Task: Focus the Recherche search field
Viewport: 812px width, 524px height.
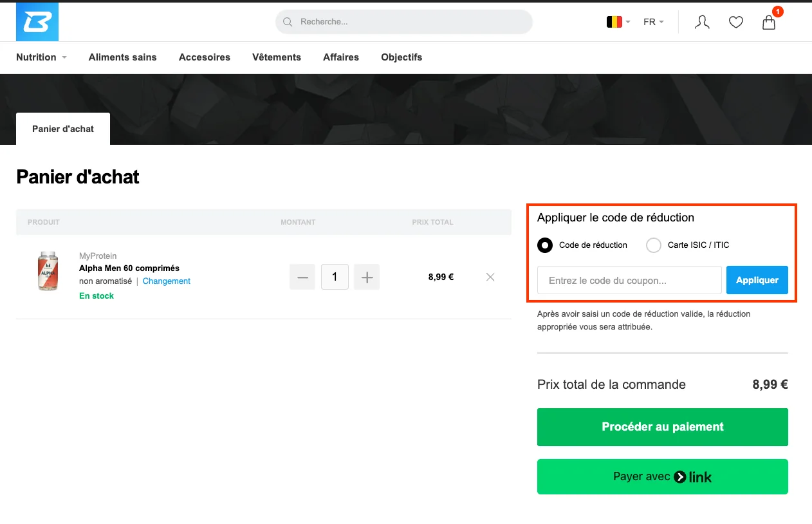Action: [x=404, y=22]
